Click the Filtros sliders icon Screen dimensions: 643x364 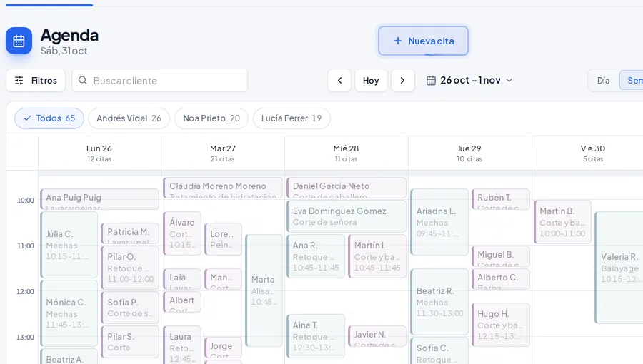point(19,80)
